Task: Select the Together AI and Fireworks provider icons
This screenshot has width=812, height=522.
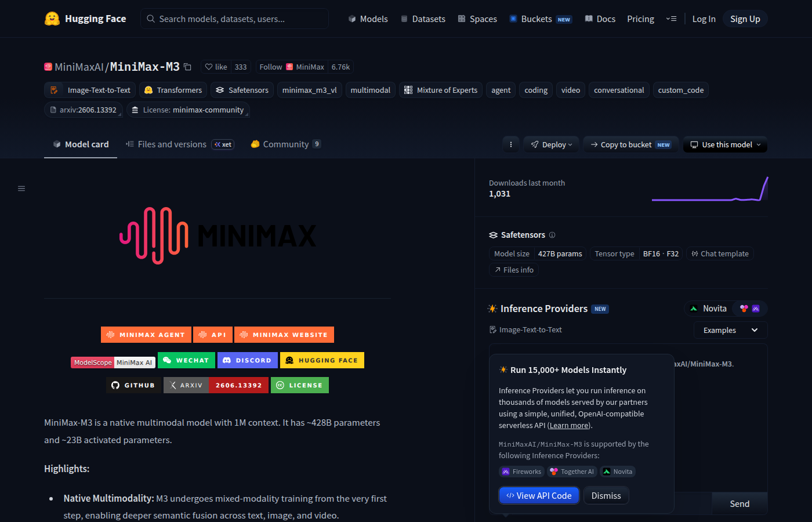Action: (x=750, y=309)
